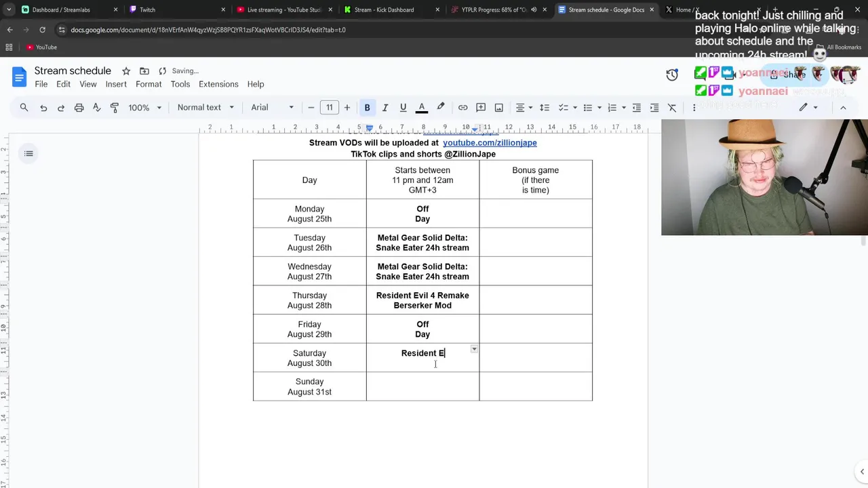Show the document outline panel
The image size is (868, 488).
pyautogui.click(x=28, y=154)
